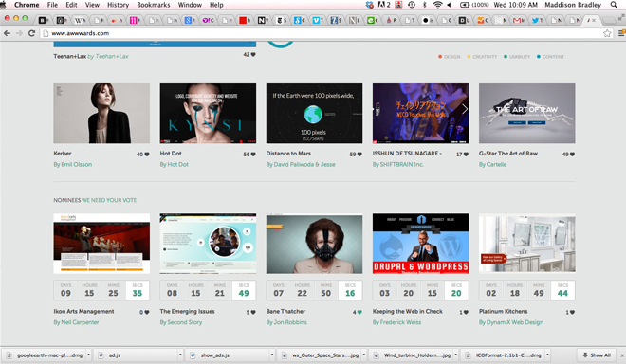
Task: Click the heart icon beside Bane Thatcher
Action: [x=359, y=312]
